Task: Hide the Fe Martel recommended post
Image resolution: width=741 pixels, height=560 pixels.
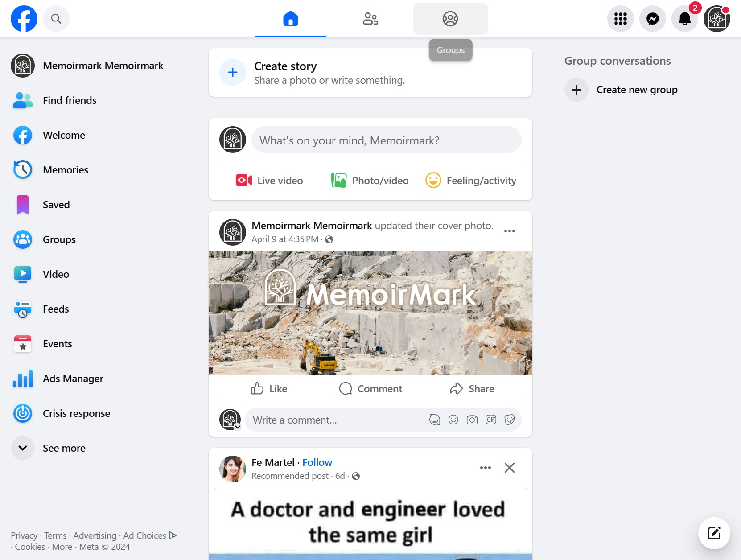Action: (x=510, y=468)
